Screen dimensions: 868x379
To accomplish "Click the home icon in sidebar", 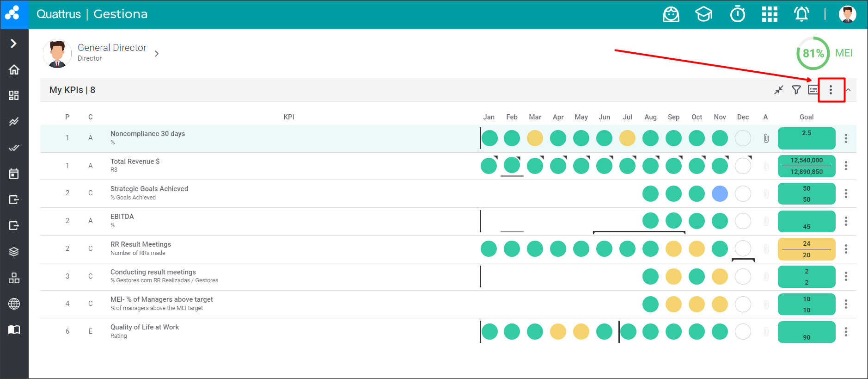I will pyautogui.click(x=14, y=69).
